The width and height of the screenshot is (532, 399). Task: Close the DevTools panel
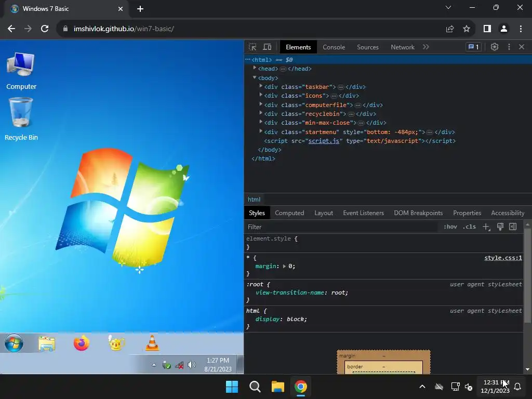(522, 47)
